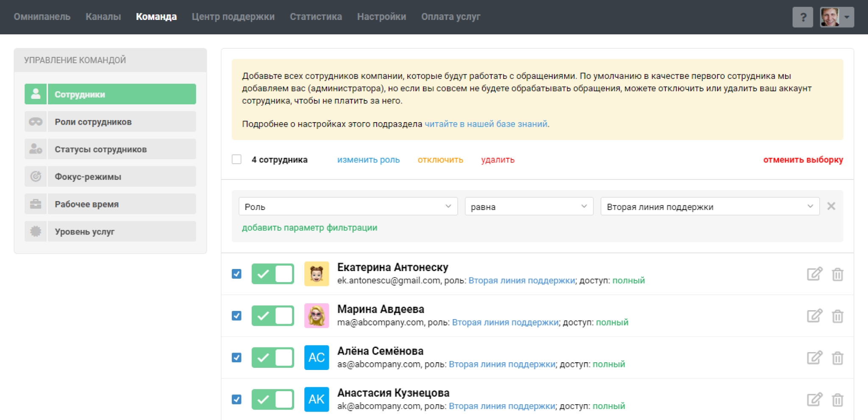Remove the role filter with X icon
The width and height of the screenshot is (868, 420).
[x=831, y=206]
